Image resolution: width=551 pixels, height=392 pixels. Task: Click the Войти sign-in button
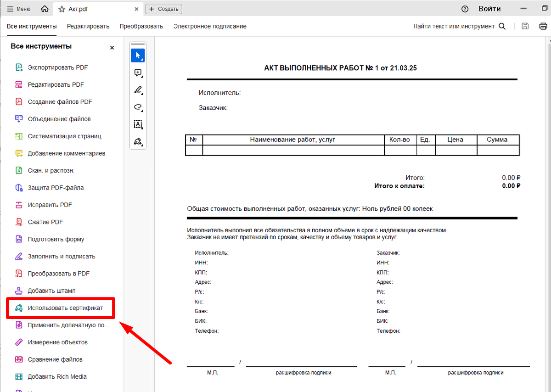coord(489,9)
